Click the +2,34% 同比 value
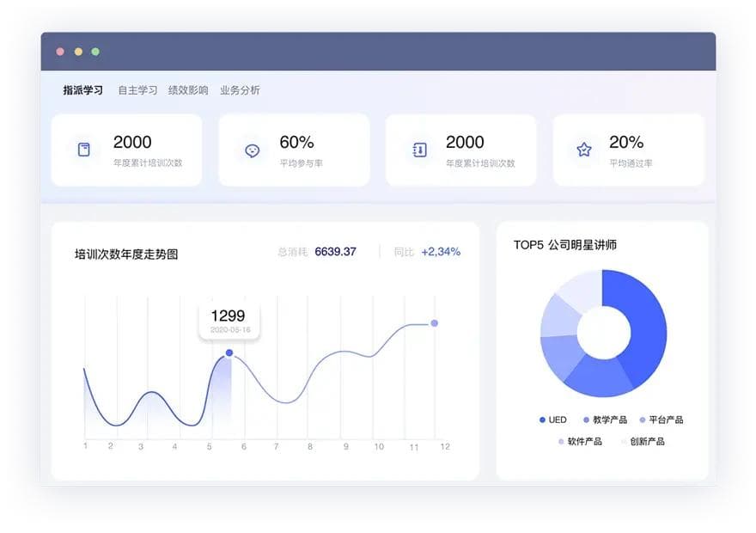 [441, 252]
